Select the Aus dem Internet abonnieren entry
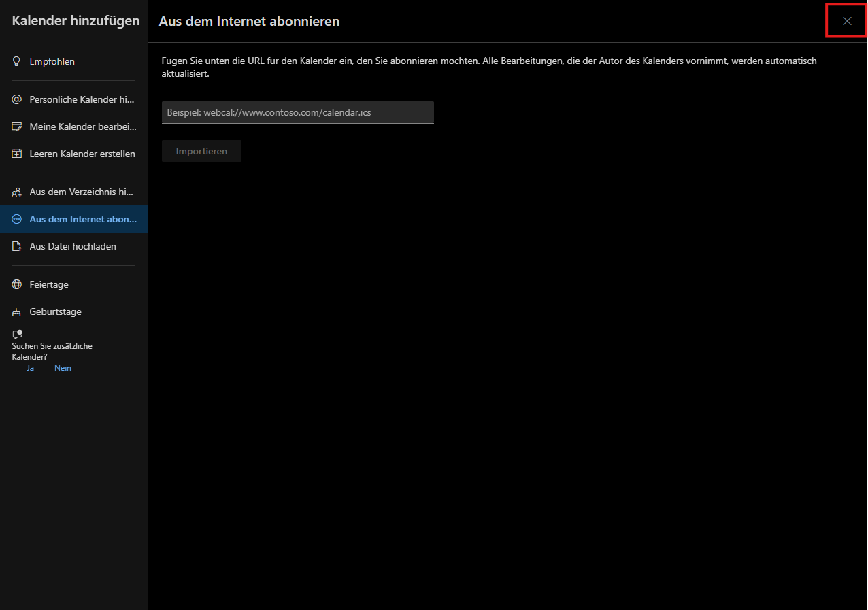Screen dimensions: 868x610 click(x=83, y=219)
